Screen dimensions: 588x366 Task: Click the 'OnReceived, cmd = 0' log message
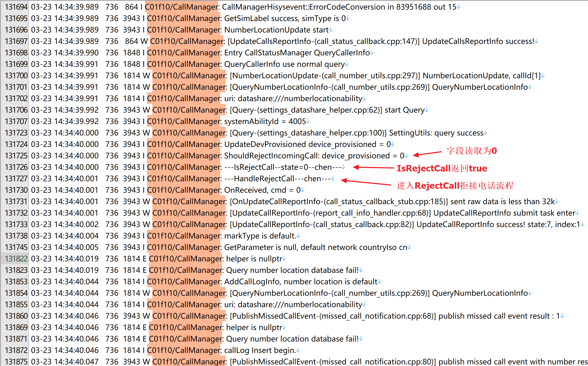262,190
